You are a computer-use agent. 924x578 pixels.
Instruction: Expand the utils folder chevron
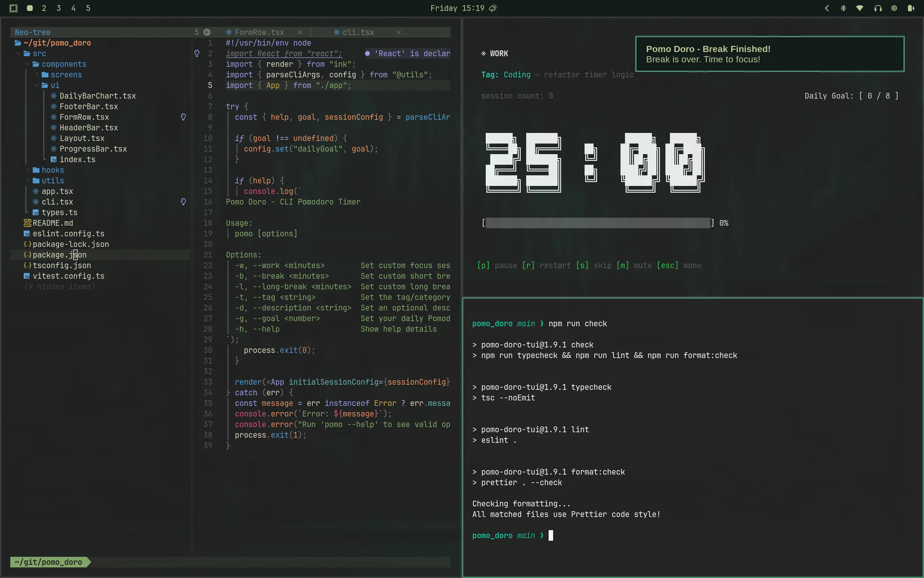[28, 180]
